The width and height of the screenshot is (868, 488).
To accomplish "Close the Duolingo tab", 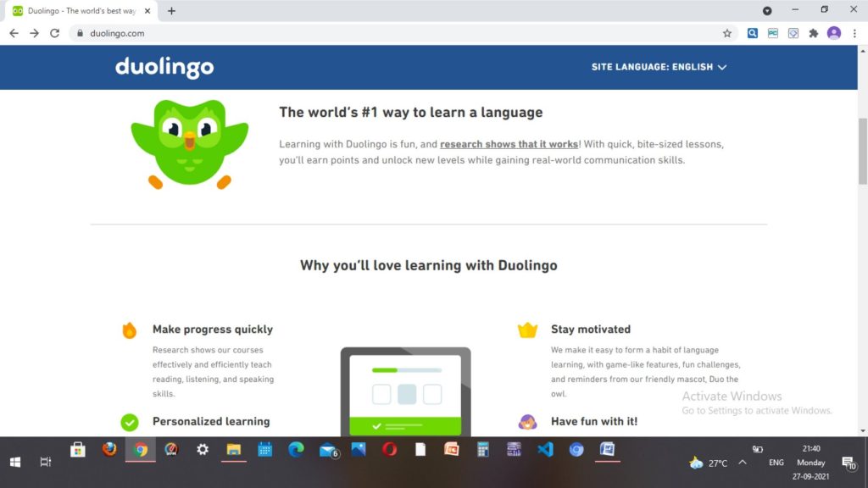I will click(147, 11).
